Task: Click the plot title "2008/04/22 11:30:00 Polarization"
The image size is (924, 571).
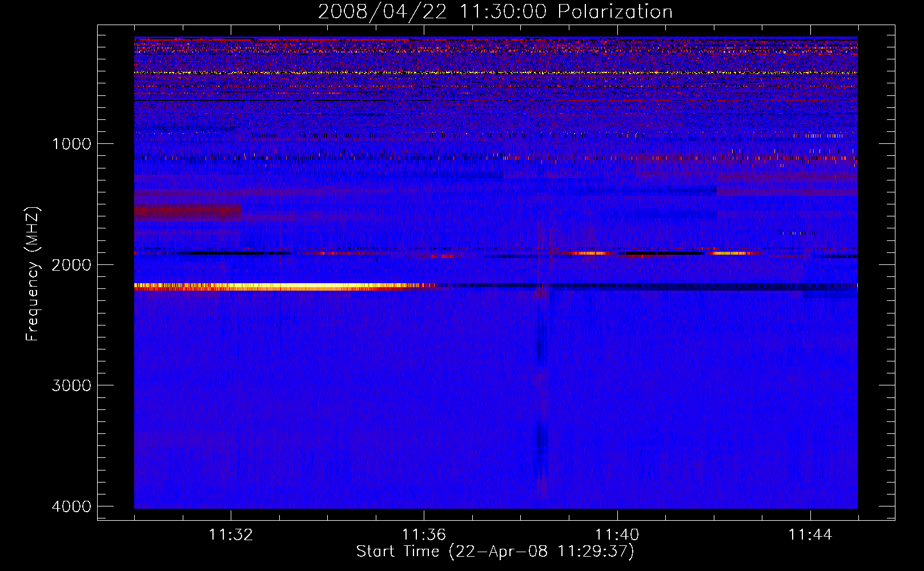Action: click(495, 11)
